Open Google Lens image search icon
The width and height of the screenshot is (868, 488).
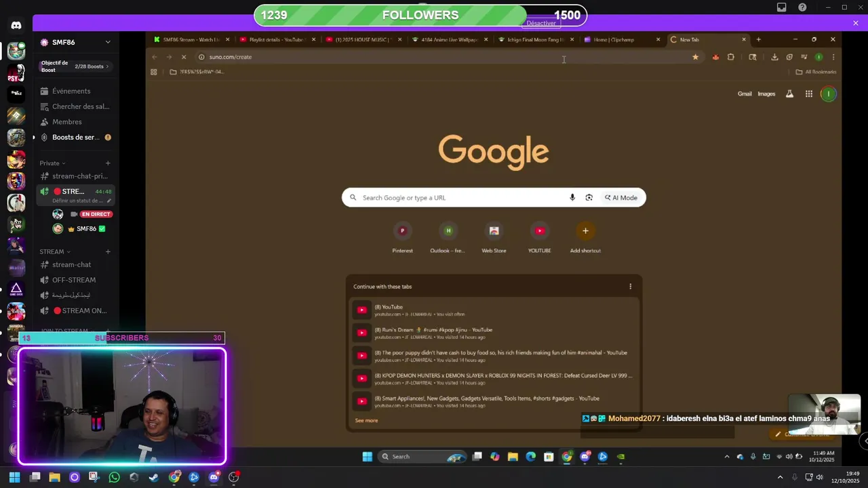click(x=589, y=198)
